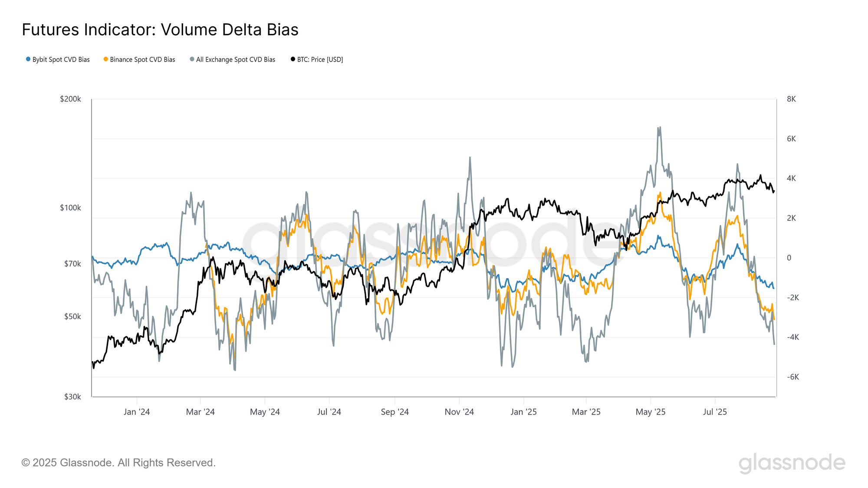The width and height of the screenshot is (868, 488).
Task: Select the May '25 x-axis tick label
Action: click(x=651, y=412)
